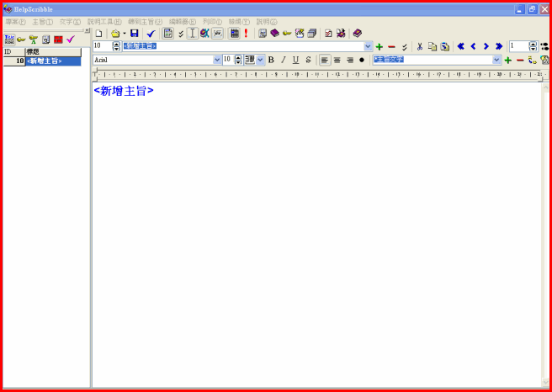Delete the topic with the red minus
Screen dimensions: 552x392
click(x=391, y=46)
